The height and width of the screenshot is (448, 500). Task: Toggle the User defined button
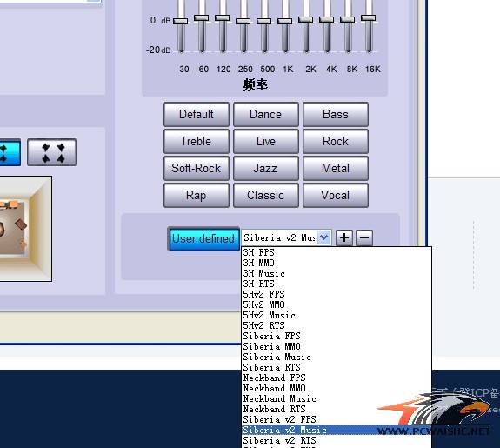[x=203, y=238]
